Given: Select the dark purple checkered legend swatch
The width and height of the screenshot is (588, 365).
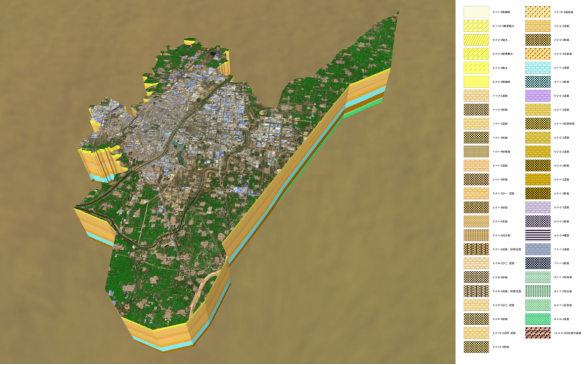Looking at the screenshot, I should [x=538, y=221].
